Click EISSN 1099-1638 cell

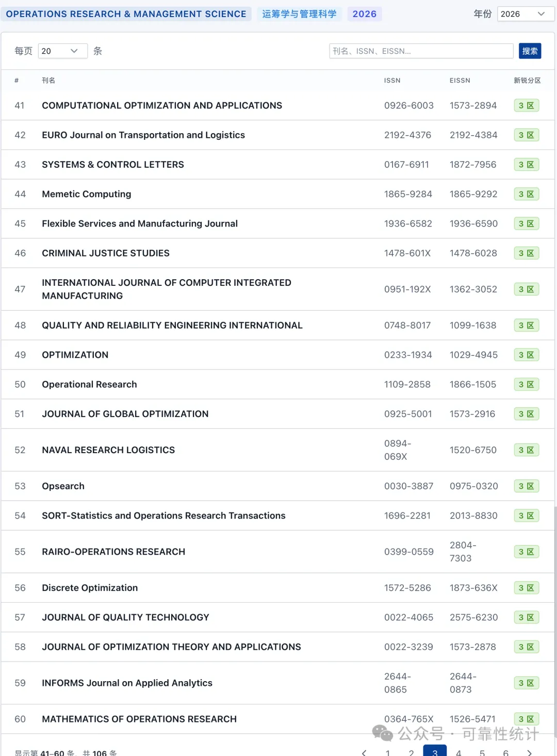(x=473, y=325)
